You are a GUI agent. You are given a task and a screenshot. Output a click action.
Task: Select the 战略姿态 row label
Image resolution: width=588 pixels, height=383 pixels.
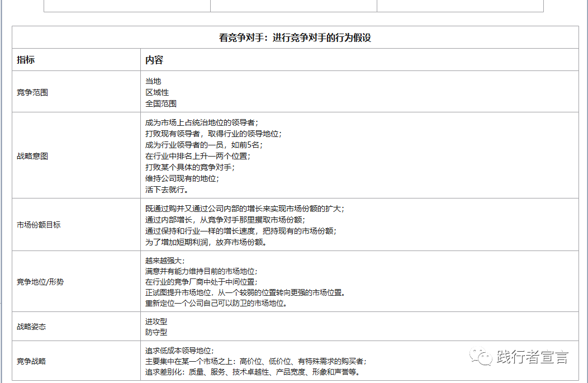click(x=31, y=327)
